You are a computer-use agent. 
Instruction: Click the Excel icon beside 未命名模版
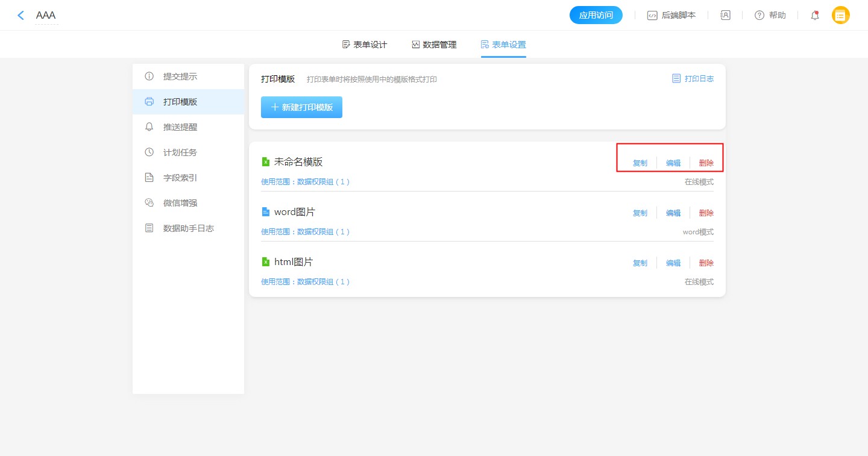point(265,161)
